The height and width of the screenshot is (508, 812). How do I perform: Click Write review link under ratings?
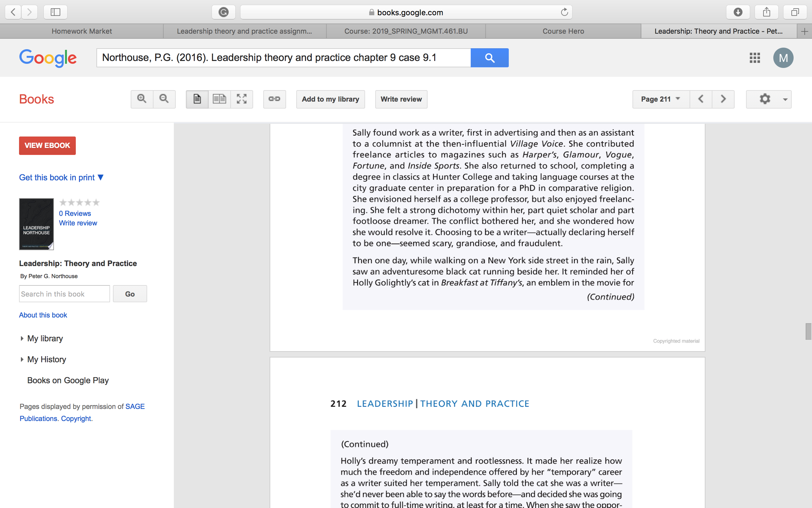78,223
